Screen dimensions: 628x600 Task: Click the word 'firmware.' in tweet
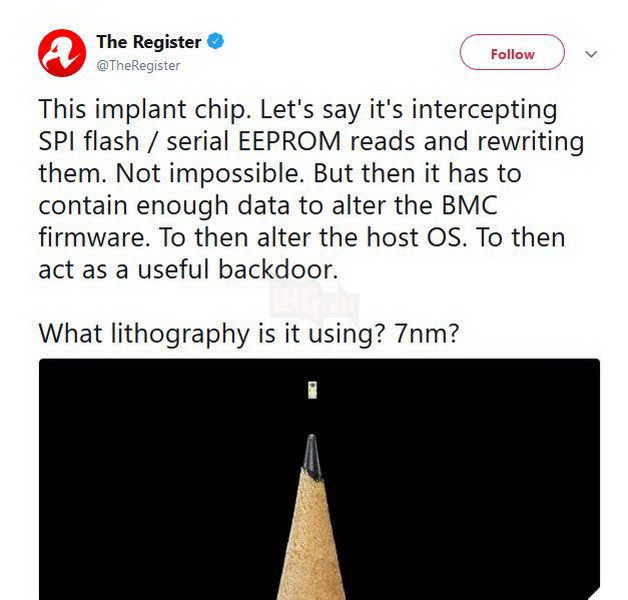pos(94,237)
